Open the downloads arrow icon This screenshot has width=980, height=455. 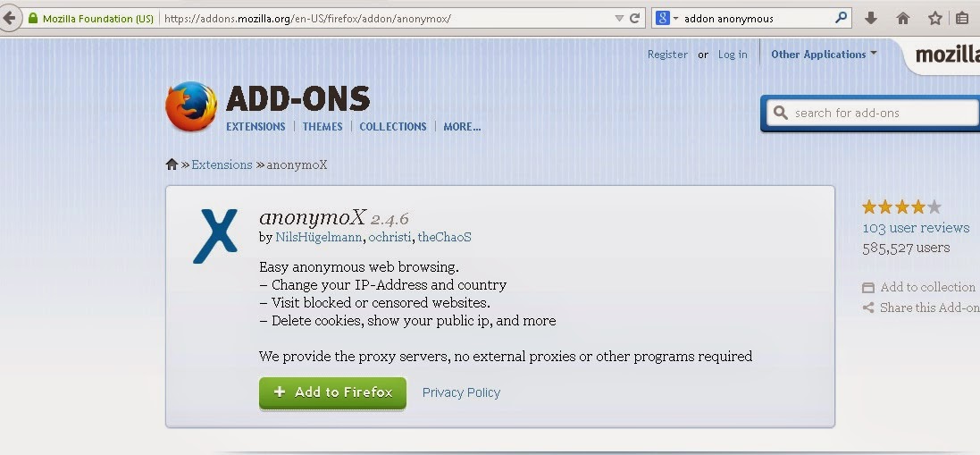[871, 18]
